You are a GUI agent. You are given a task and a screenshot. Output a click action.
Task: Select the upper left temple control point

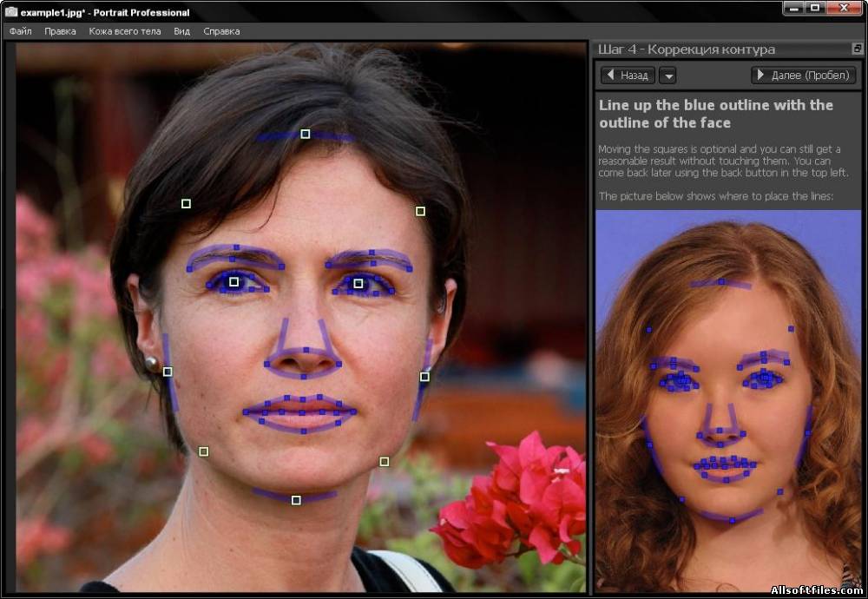point(186,204)
